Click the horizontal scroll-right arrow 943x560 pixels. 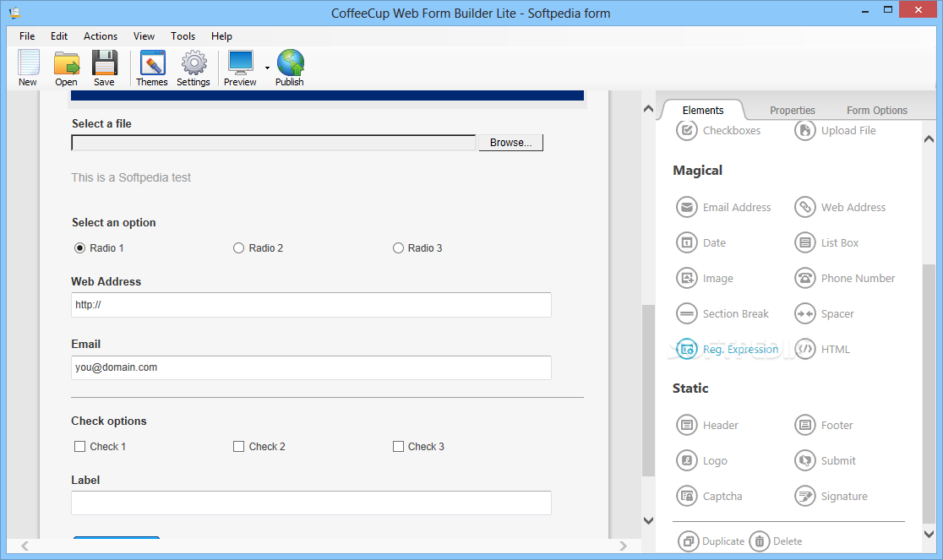623,546
